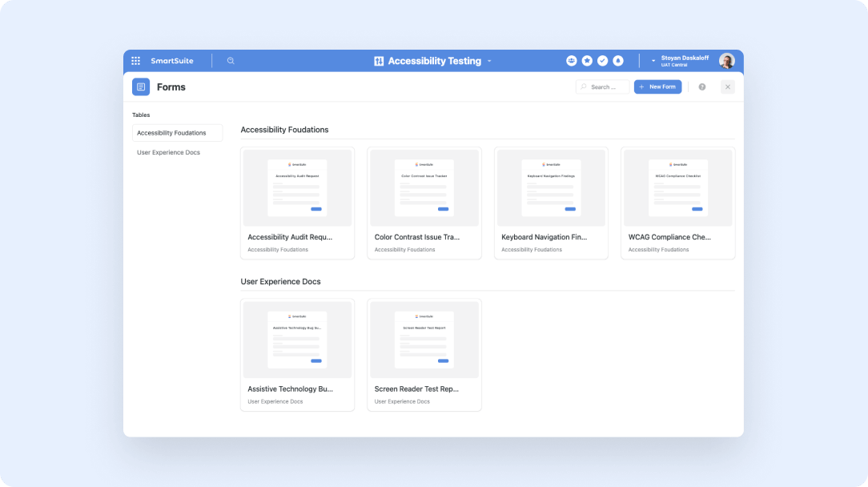This screenshot has height=487, width=868.
Task: Open the members icon in header
Action: pyautogui.click(x=571, y=61)
